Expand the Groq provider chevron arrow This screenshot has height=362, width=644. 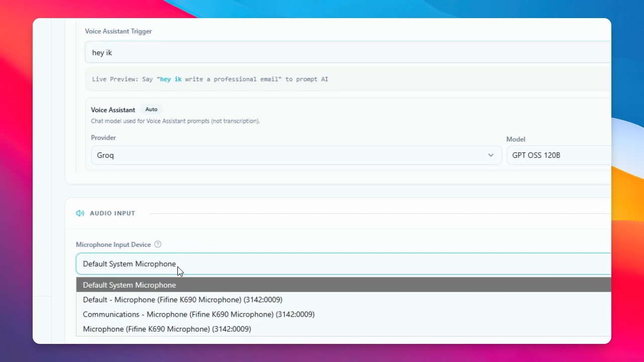[x=491, y=155]
